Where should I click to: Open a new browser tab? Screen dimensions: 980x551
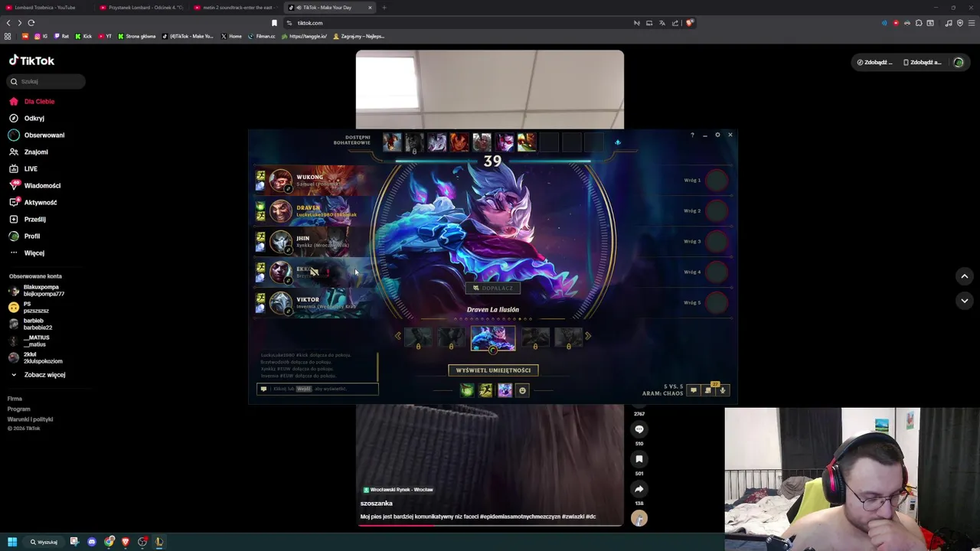coord(384,8)
